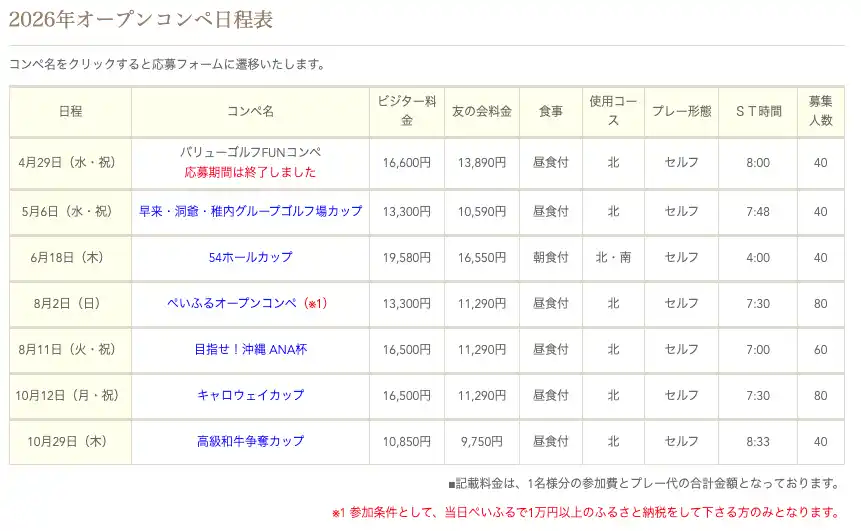The width and height of the screenshot is (861, 531).
Task: Select the 目指せ！沖縄 ANA杯 link
Action: (250, 350)
